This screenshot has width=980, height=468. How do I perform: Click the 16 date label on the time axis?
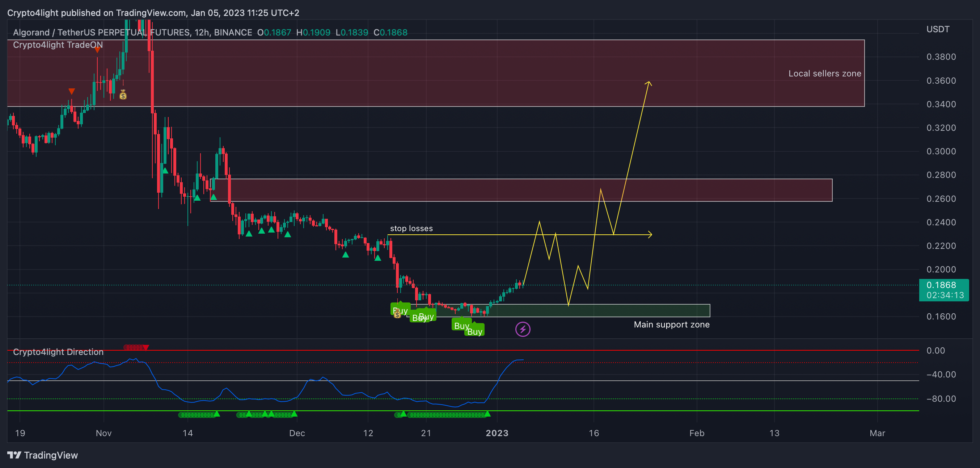(x=594, y=433)
